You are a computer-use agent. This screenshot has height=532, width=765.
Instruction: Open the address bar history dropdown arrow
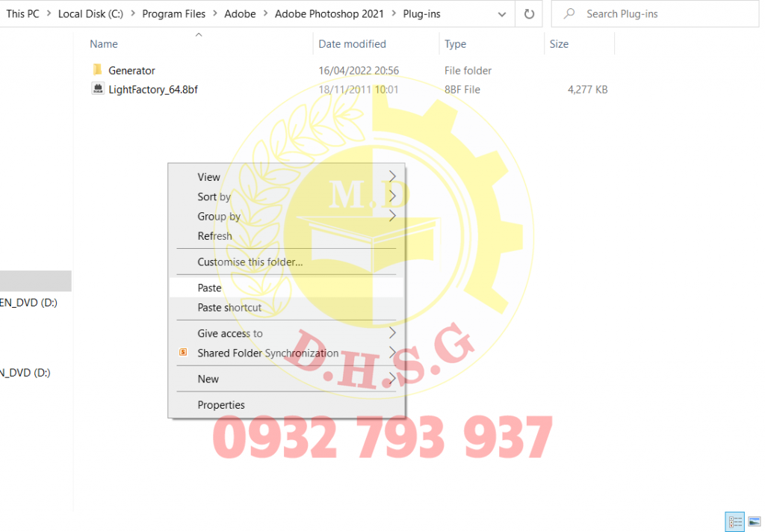click(502, 13)
